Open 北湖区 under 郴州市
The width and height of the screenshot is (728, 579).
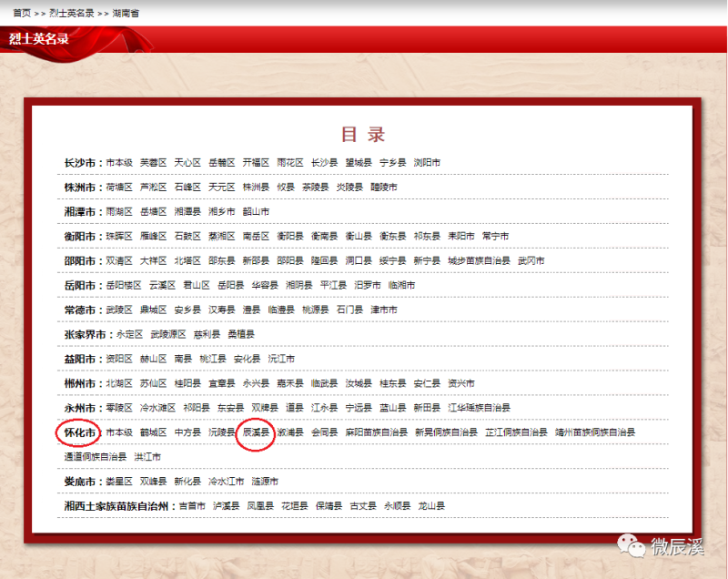click(119, 383)
